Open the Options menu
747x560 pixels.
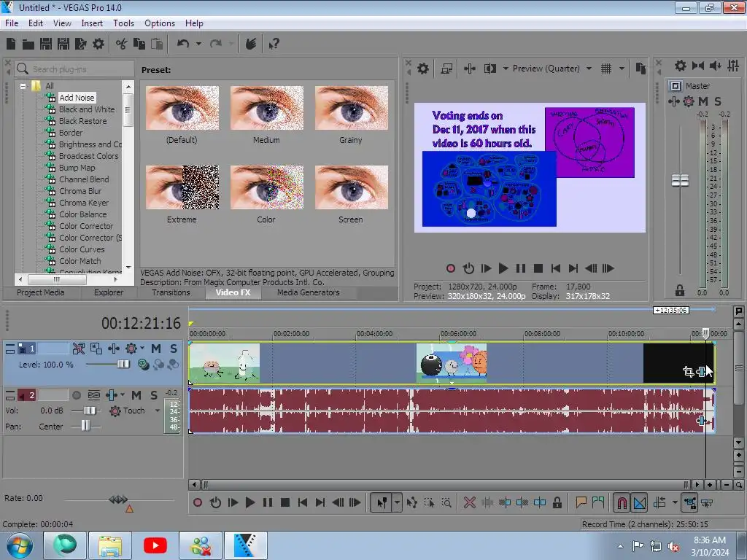[x=160, y=23]
